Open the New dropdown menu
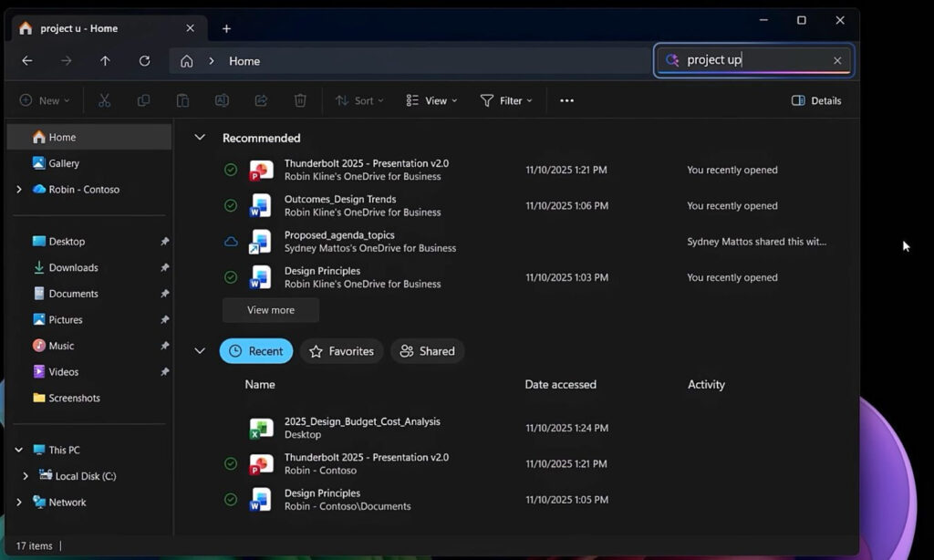Screen dimensions: 934x560 click(x=44, y=100)
